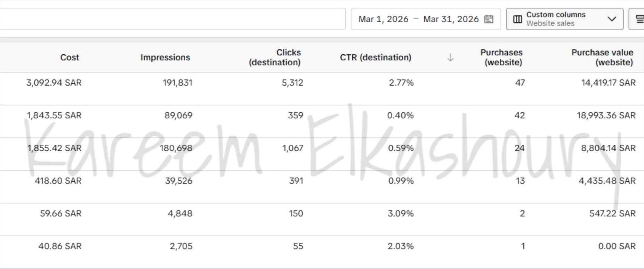Sort by Impressions column header
Image resolution: width=644 pixels, height=269 pixels.
(165, 57)
